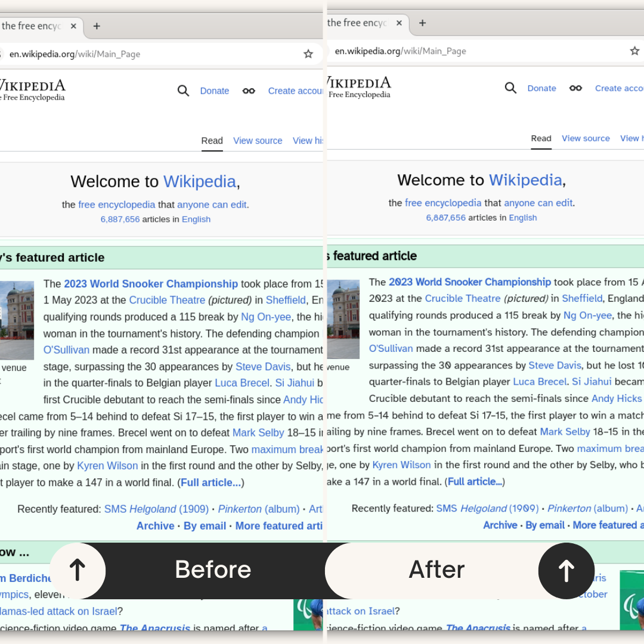Click the up-arrow circle next to Before
Image resolution: width=644 pixels, height=644 pixels.
[x=78, y=571]
